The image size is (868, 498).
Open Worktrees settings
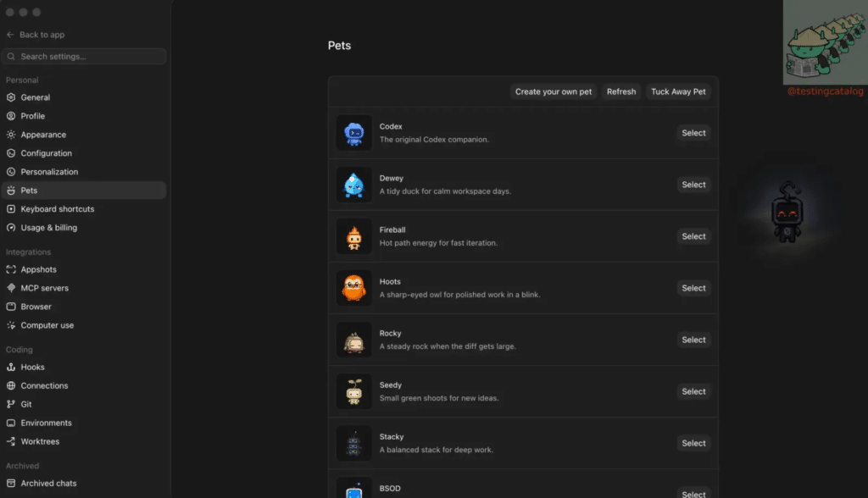(x=84, y=441)
